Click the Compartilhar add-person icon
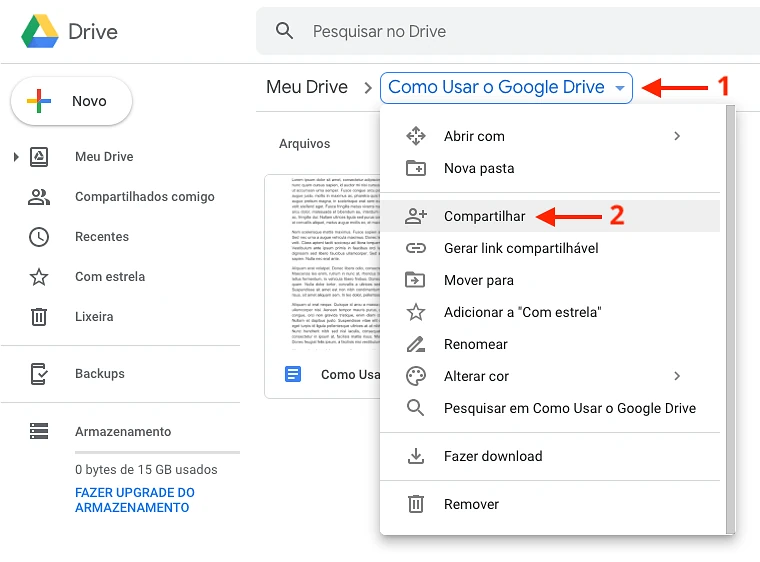 tap(416, 216)
